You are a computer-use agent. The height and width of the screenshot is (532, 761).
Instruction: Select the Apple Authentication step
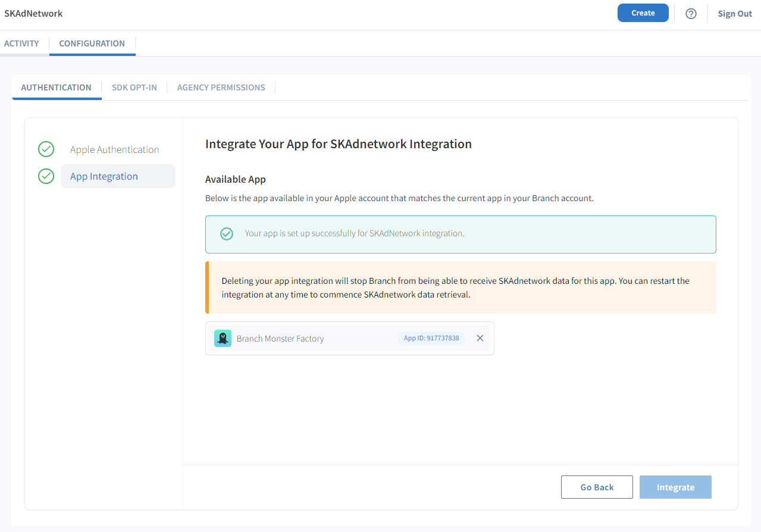pyautogui.click(x=115, y=149)
